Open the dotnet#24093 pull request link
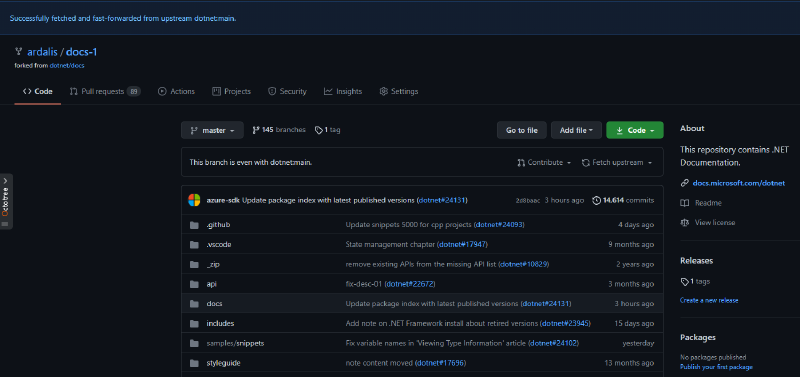Image resolution: width=800 pixels, height=377 pixels. point(499,225)
